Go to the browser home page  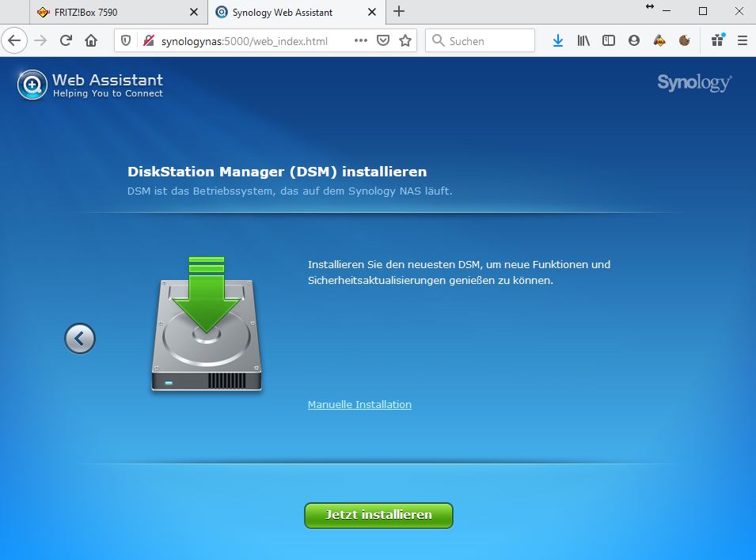point(91,41)
